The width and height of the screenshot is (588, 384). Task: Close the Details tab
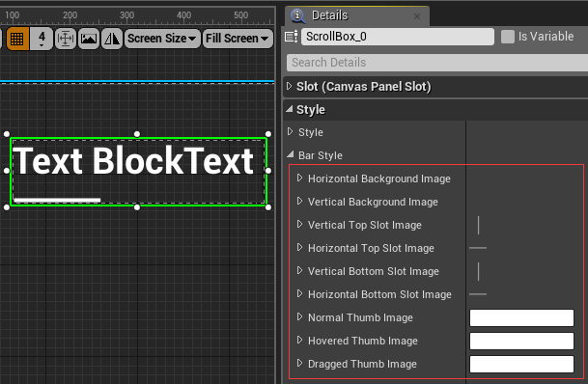click(417, 16)
